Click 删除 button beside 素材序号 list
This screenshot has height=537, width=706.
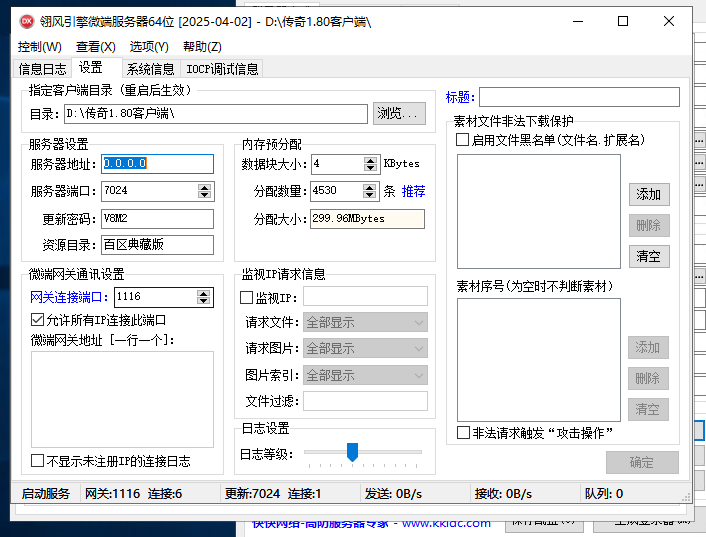648,378
